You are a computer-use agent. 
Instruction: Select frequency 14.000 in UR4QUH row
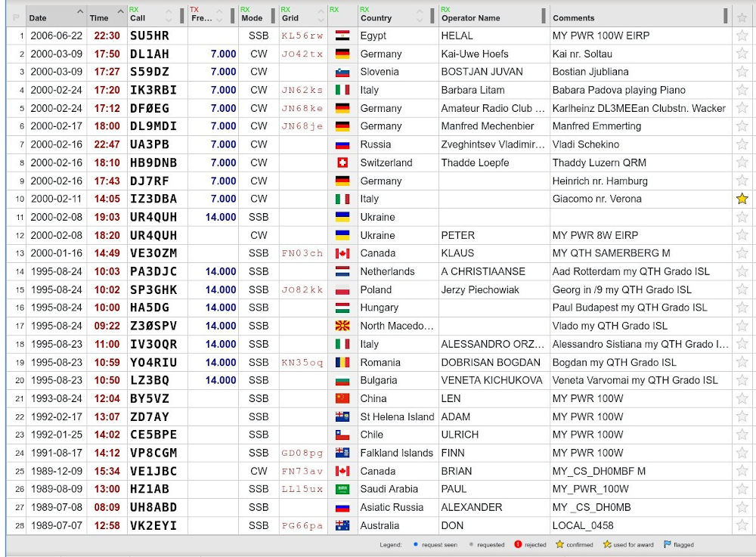pyautogui.click(x=213, y=217)
